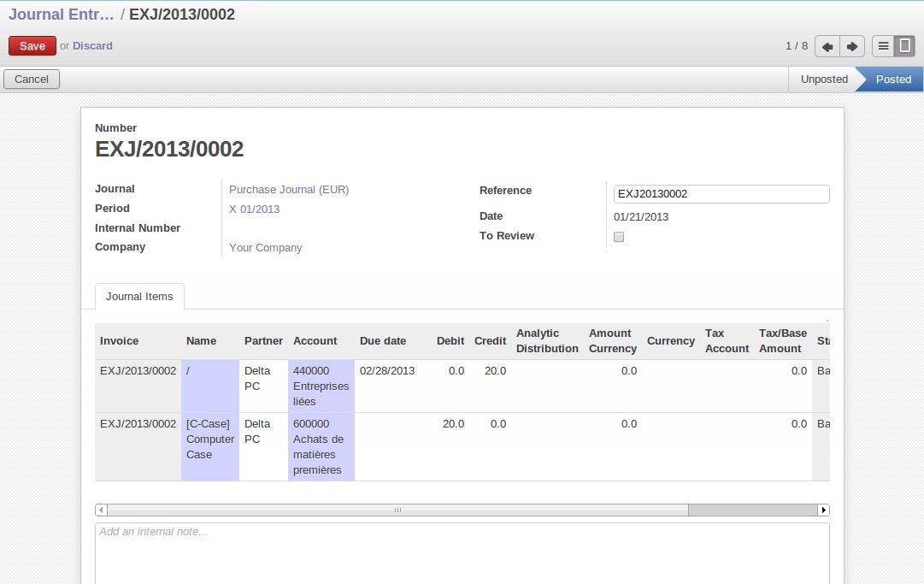Select the Unposted status stage
924x584 pixels.
[x=823, y=80]
